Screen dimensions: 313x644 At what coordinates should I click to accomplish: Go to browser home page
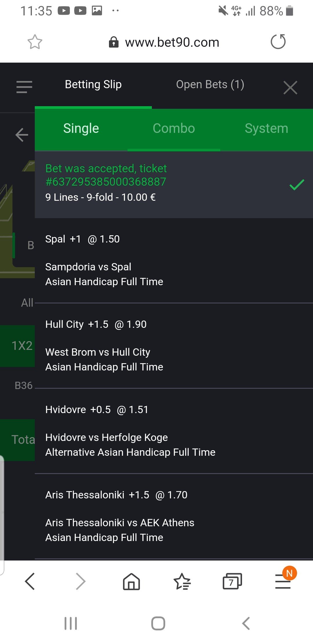(x=131, y=582)
